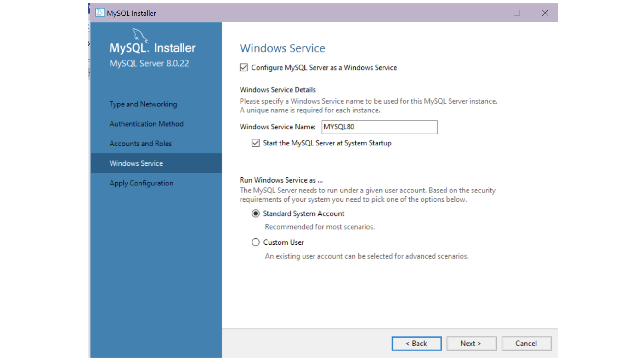Click 'An existing user account can be selected' text
The width and height of the screenshot is (629, 364).
point(329,256)
